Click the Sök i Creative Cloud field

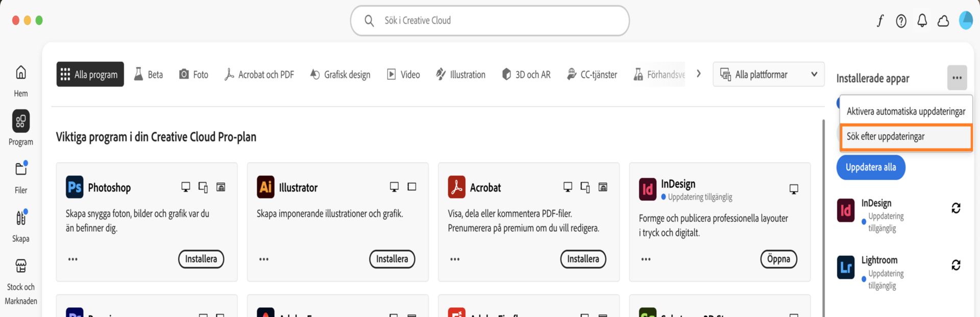tap(490, 20)
